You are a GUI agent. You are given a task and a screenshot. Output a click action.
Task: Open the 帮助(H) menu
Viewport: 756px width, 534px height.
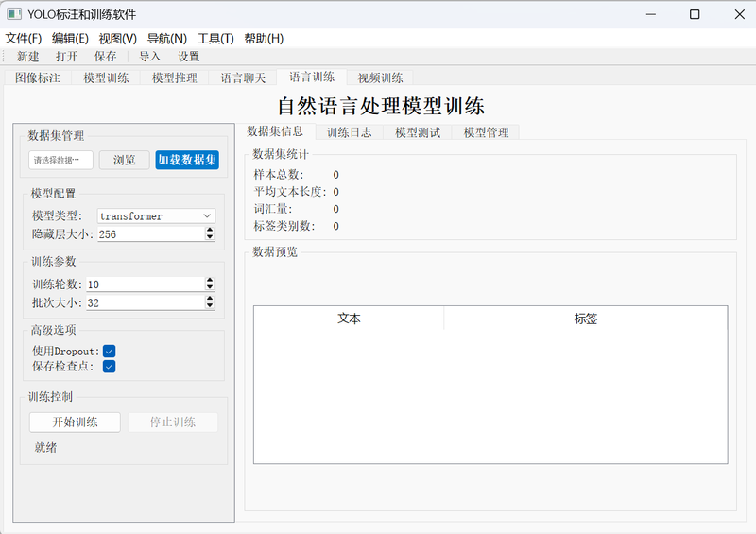click(264, 39)
